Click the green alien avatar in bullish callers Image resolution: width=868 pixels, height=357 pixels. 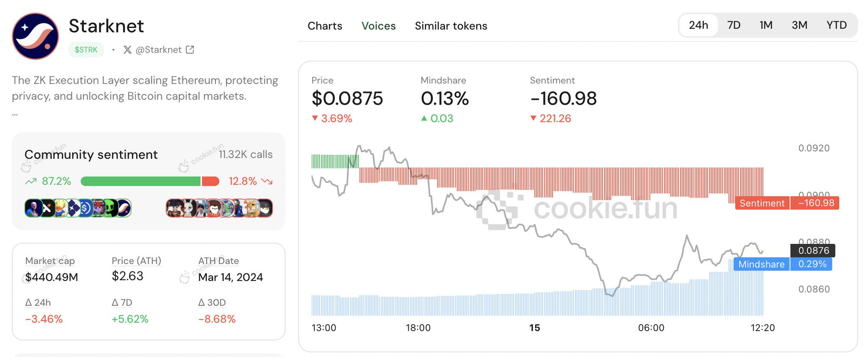pyautogui.click(x=110, y=208)
